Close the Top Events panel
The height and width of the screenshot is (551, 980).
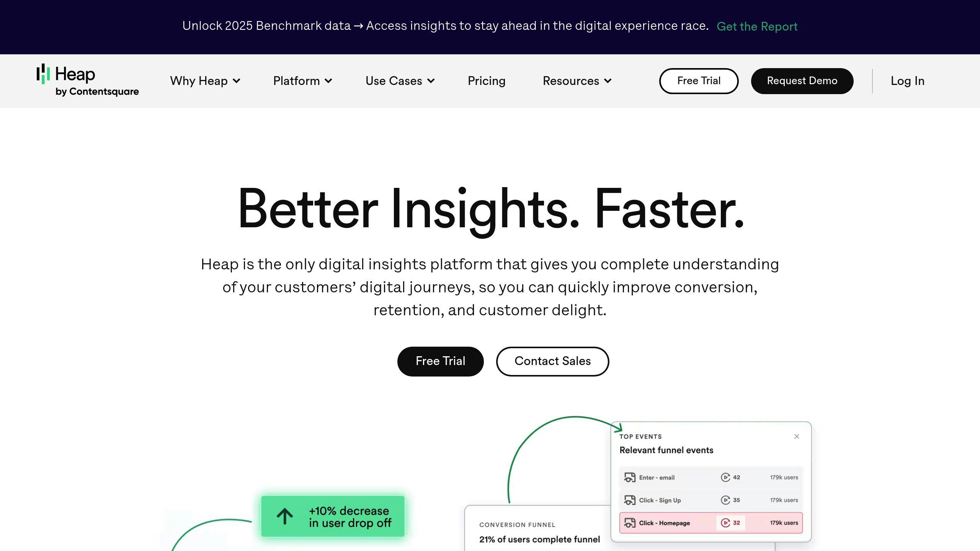[797, 437]
